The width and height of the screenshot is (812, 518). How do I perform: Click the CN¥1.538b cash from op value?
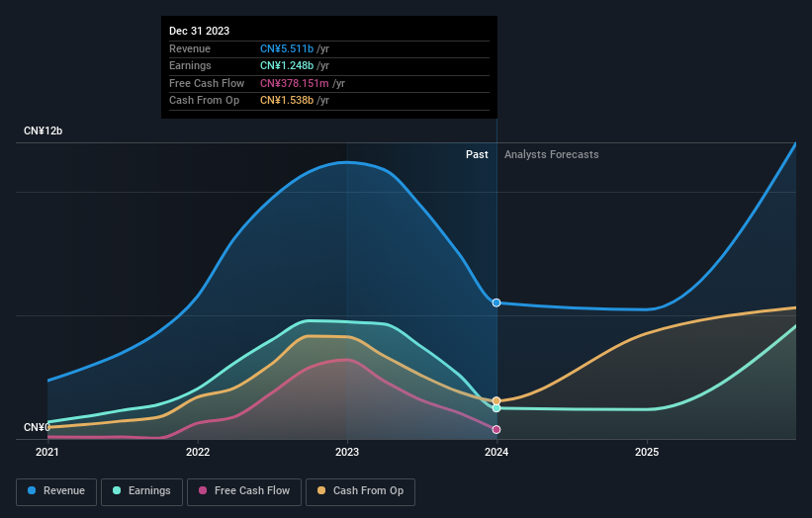[x=287, y=101]
